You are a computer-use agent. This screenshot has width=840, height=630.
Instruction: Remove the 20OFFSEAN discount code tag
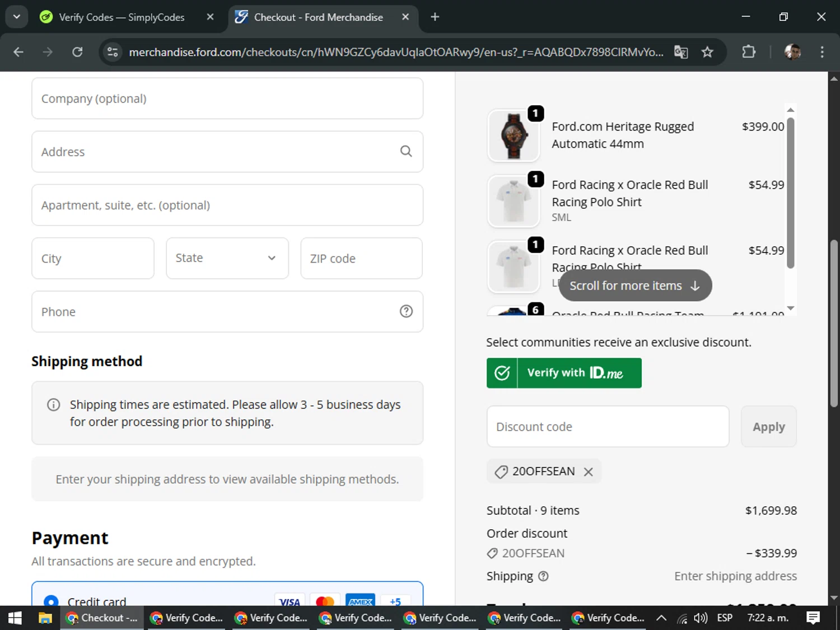[588, 472]
